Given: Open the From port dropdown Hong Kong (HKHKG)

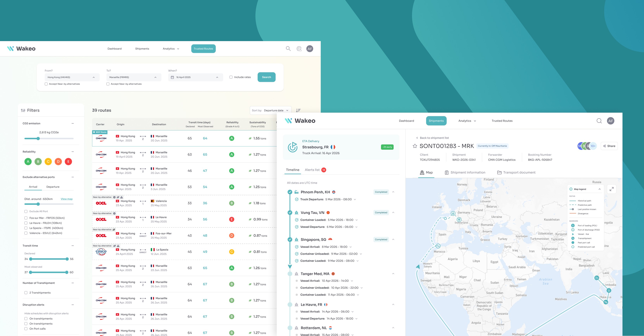Looking at the screenshot, I should click(x=72, y=77).
